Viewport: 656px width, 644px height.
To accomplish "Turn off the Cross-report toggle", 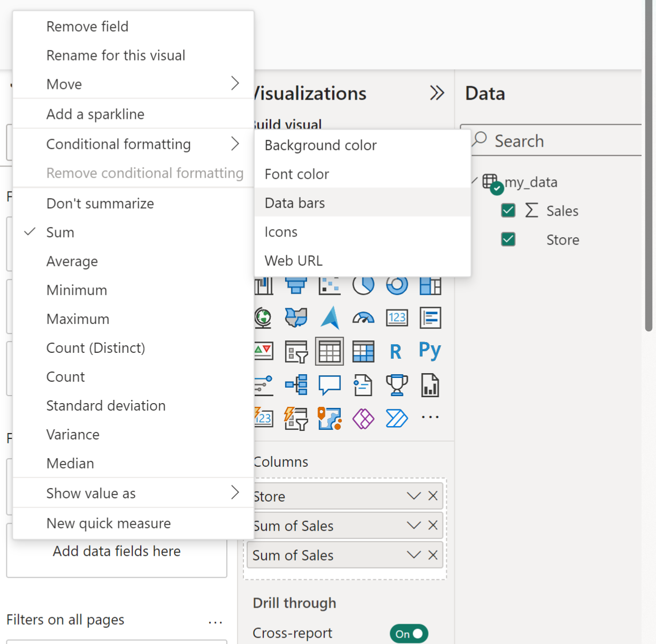I will [409, 634].
